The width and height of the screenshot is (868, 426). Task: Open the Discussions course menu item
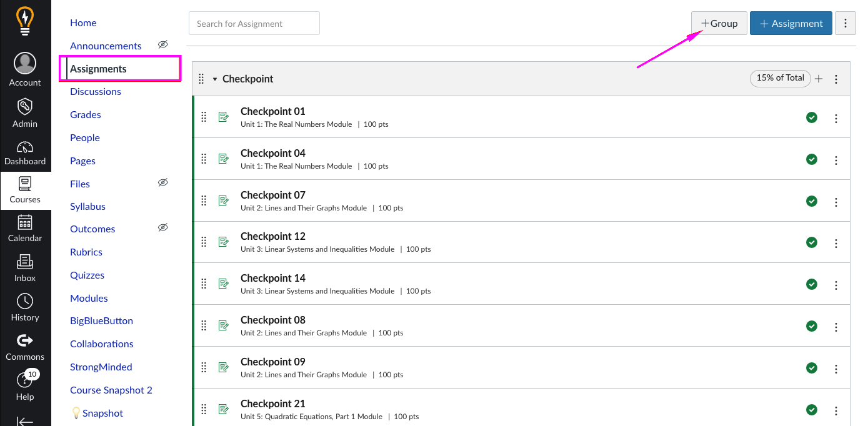coord(96,91)
